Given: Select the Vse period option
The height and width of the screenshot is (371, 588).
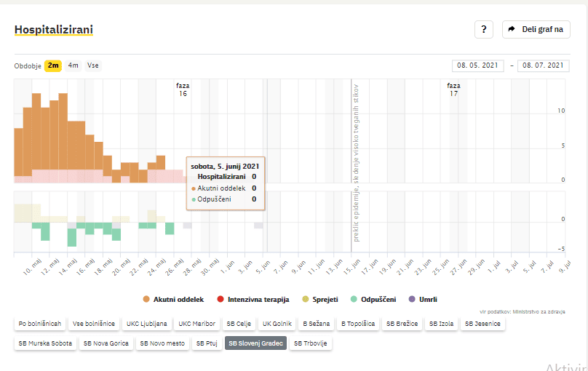Looking at the screenshot, I should point(93,65).
